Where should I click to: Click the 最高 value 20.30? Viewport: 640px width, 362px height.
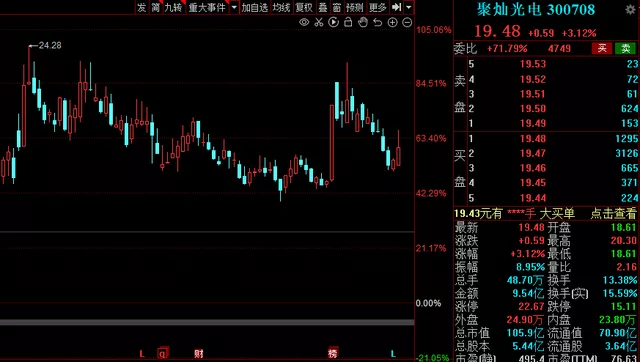624,241
